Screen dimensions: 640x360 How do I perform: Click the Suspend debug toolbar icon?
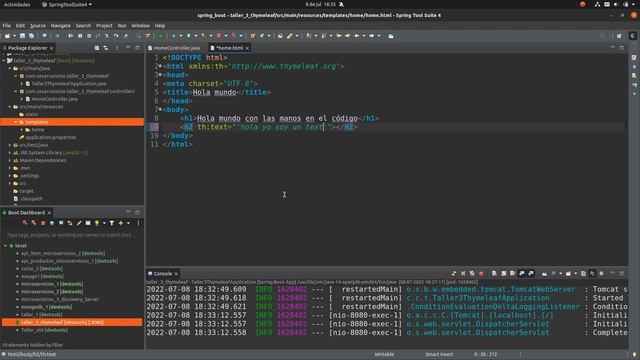[x=80, y=36]
